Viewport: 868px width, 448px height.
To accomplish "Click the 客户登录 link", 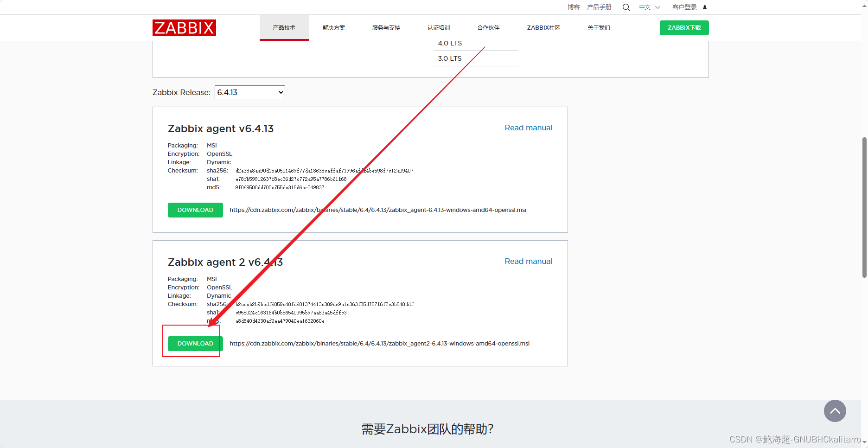I will click(x=684, y=7).
